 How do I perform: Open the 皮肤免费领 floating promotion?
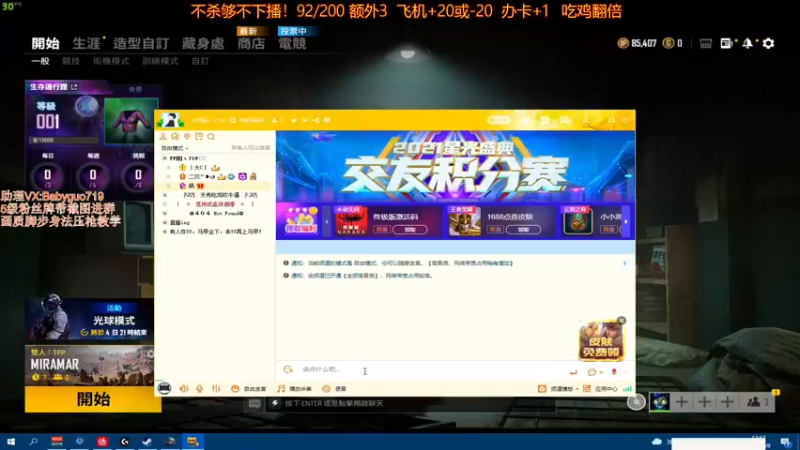click(601, 341)
